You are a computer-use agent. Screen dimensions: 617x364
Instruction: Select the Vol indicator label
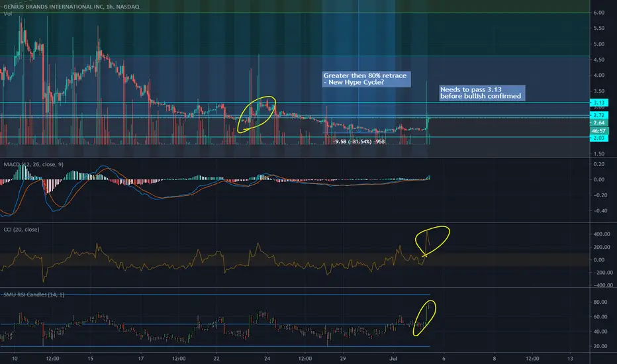click(8, 14)
